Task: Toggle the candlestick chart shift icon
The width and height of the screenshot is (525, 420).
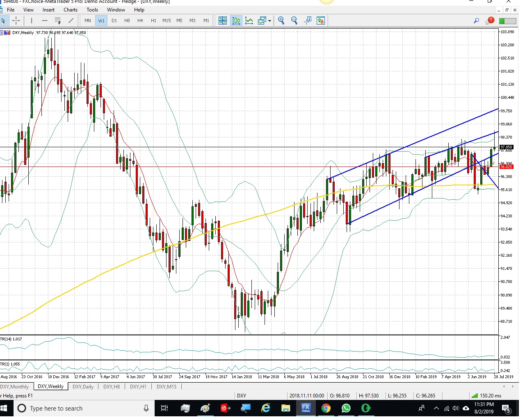Action: coord(236,21)
